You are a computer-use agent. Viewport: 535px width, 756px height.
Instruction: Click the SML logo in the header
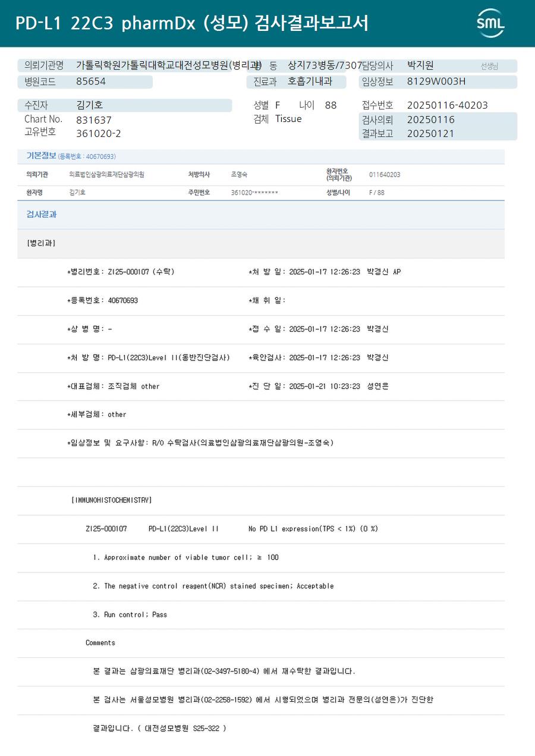pos(490,23)
